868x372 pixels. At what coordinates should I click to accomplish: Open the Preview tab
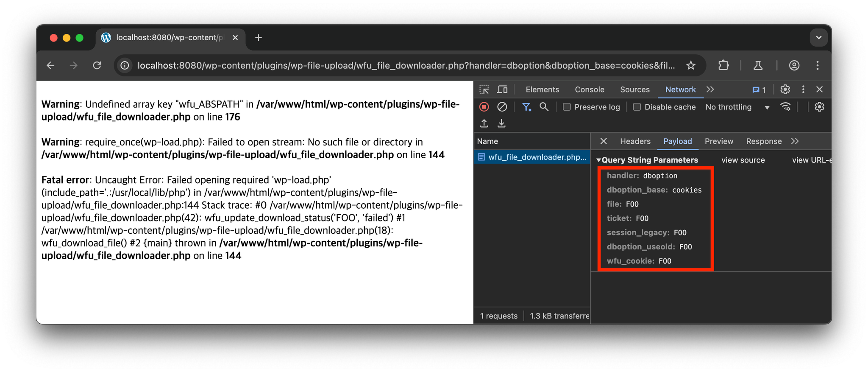click(x=719, y=141)
